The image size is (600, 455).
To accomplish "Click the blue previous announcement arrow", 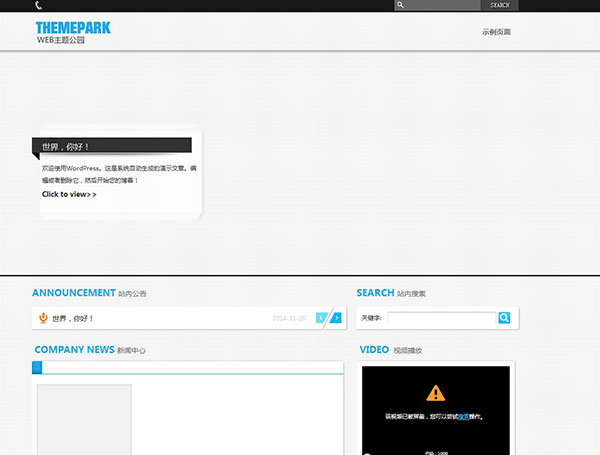I will click(322, 318).
